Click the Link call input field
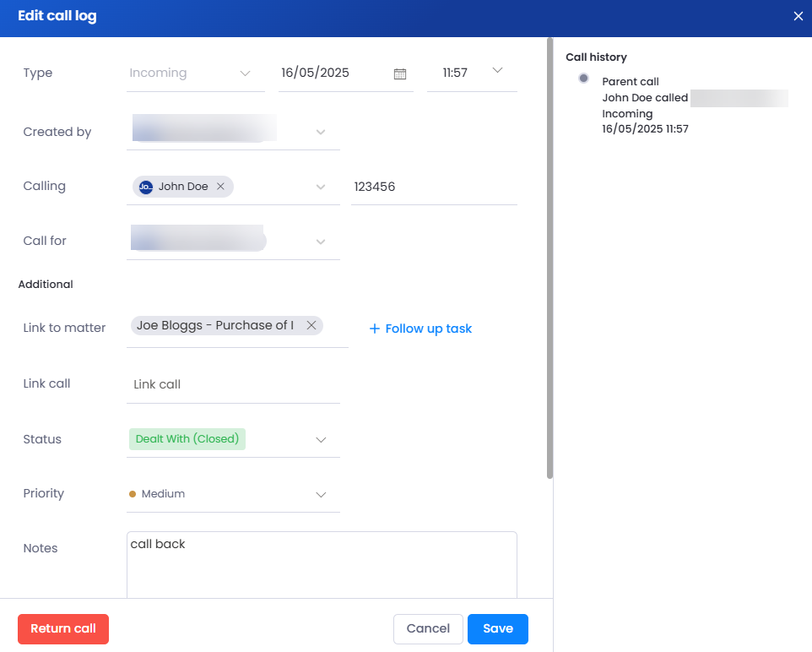 tap(233, 384)
